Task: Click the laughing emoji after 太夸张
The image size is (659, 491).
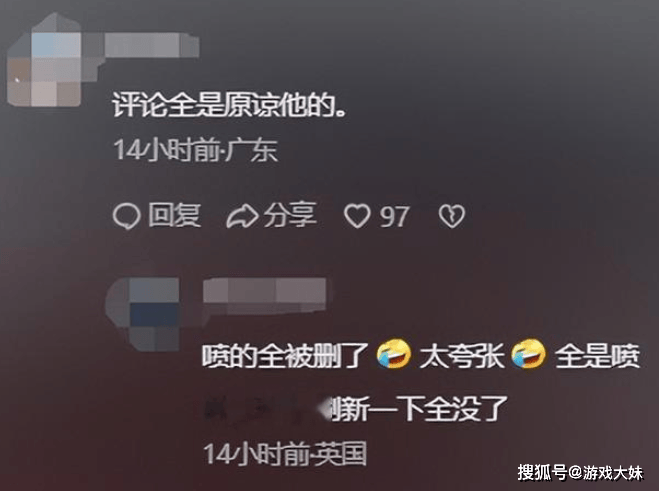Action: 529,354
